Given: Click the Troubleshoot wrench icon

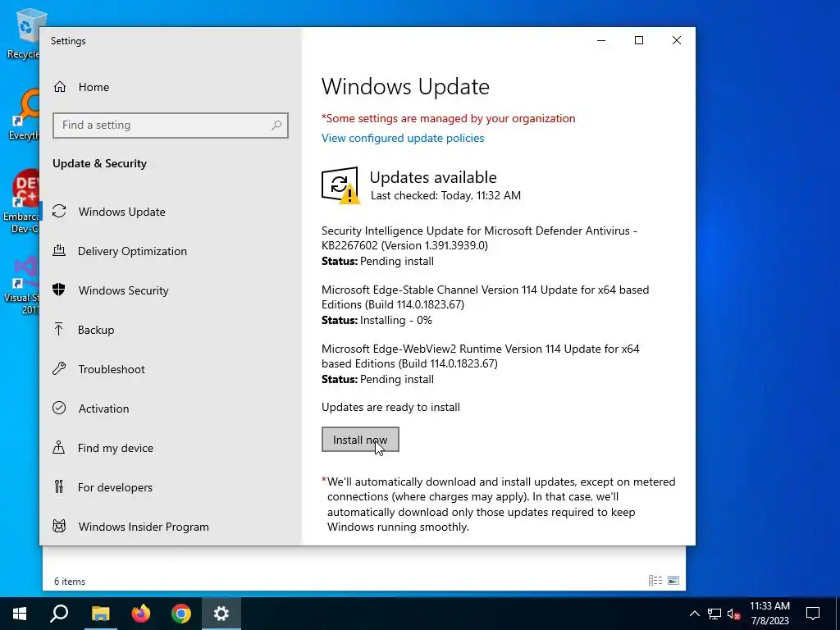Looking at the screenshot, I should coord(59,368).
